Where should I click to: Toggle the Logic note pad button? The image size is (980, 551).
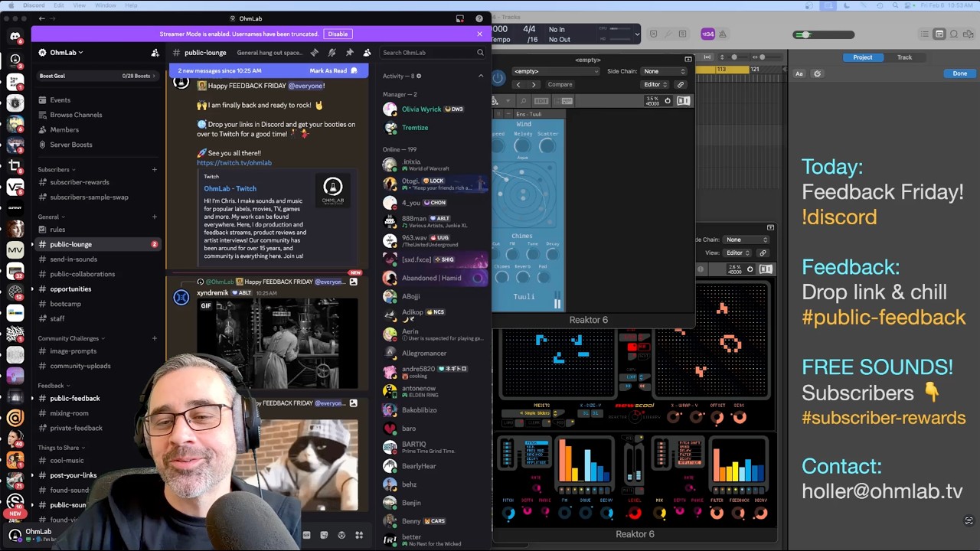(x=939, y=34)
